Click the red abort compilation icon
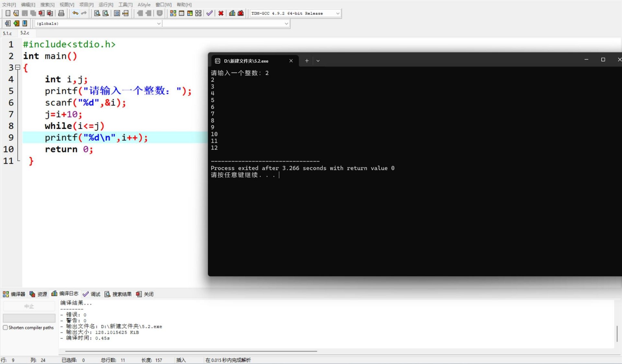The width and height of the screenshot is (622, 364). (x=221, y=13)
